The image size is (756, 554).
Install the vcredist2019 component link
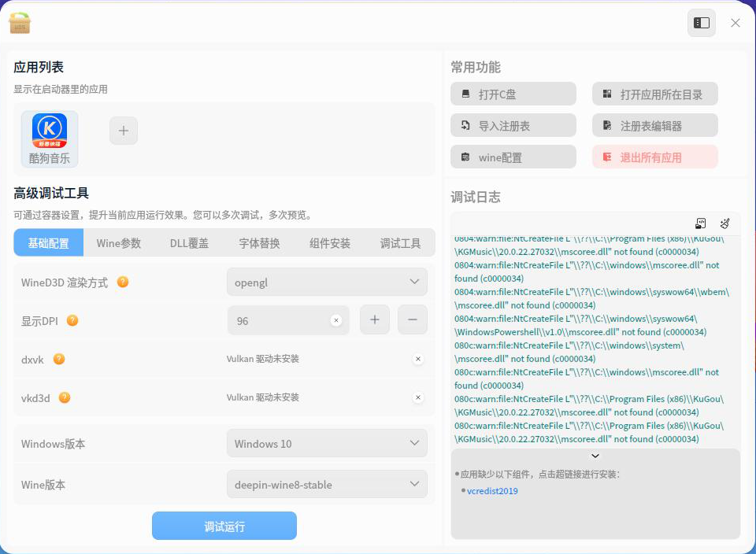point(492,491)
